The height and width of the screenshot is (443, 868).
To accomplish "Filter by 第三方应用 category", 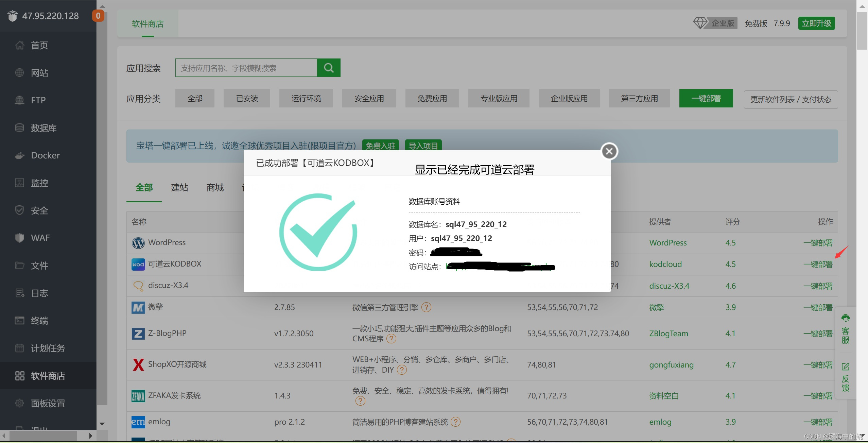I will (639, 99).
